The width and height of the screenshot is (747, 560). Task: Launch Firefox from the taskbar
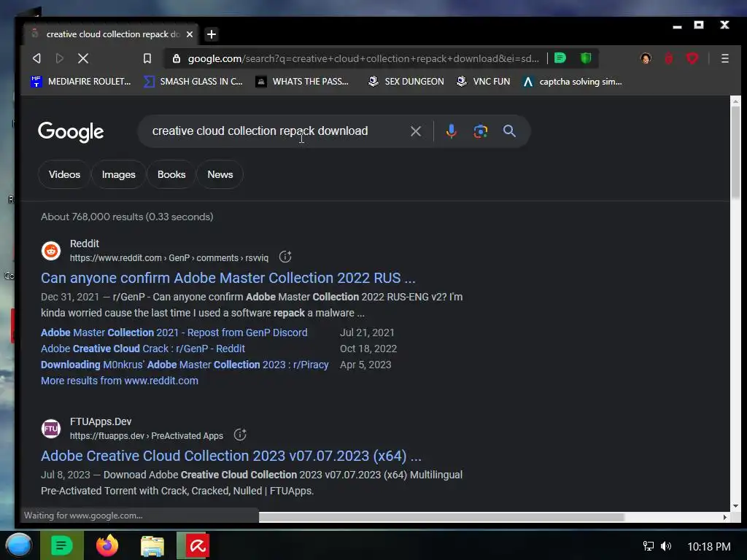point(107,545)
